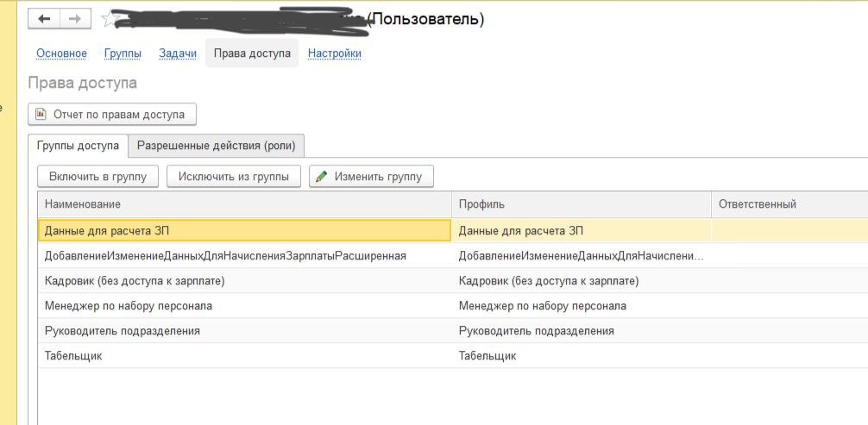Screen dimensions: 868x425
Task: Sort by the Наименование column header
Action: click(x=83, y=204)
